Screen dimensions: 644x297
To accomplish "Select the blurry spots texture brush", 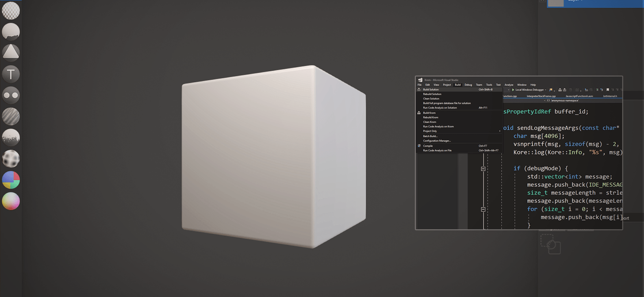I will 11,158.
